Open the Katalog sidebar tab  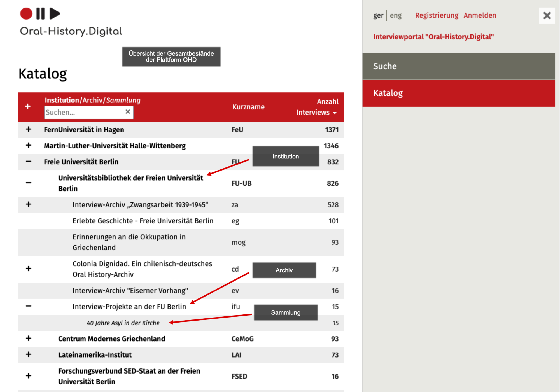pyautogui.click(x=458, y=93)
